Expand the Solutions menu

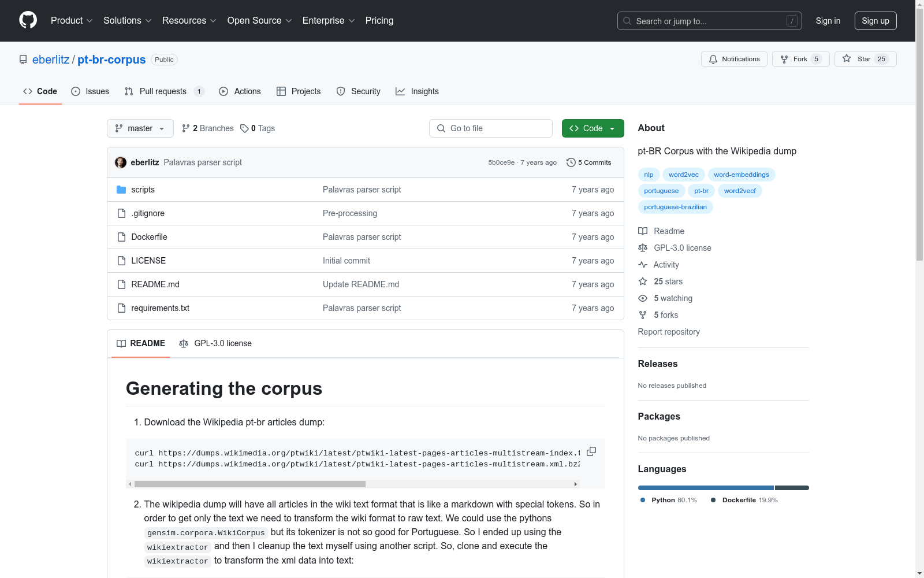pos(128,21)
